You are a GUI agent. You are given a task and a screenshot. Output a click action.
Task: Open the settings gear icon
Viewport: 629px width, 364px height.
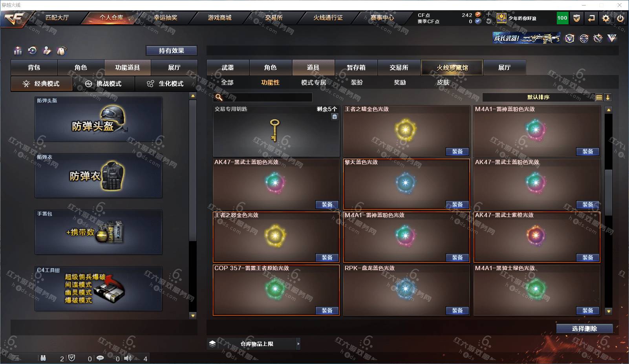[606, 18]
